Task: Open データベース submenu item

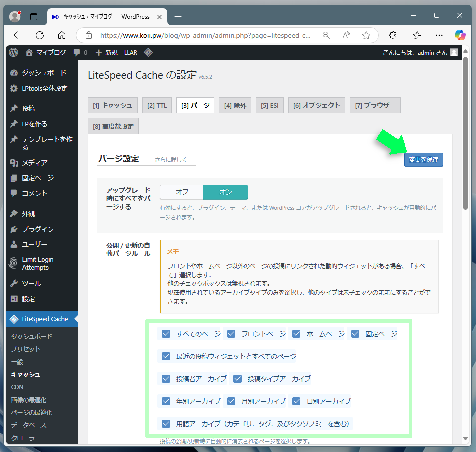Action: (29, 425)
